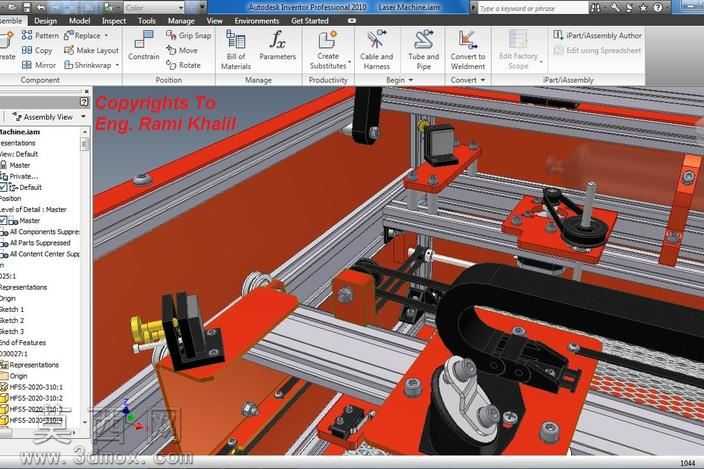Select Sketch 2 in browser
The width and height of the screenshot is (704, 469).
click(x=12, y=320)
